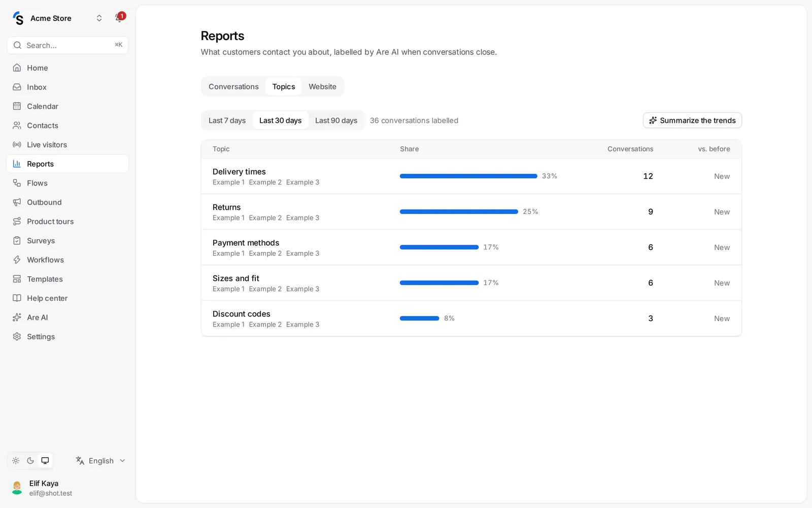Click the Home sidebar icon
812x508 pixels.
point(17,68)
